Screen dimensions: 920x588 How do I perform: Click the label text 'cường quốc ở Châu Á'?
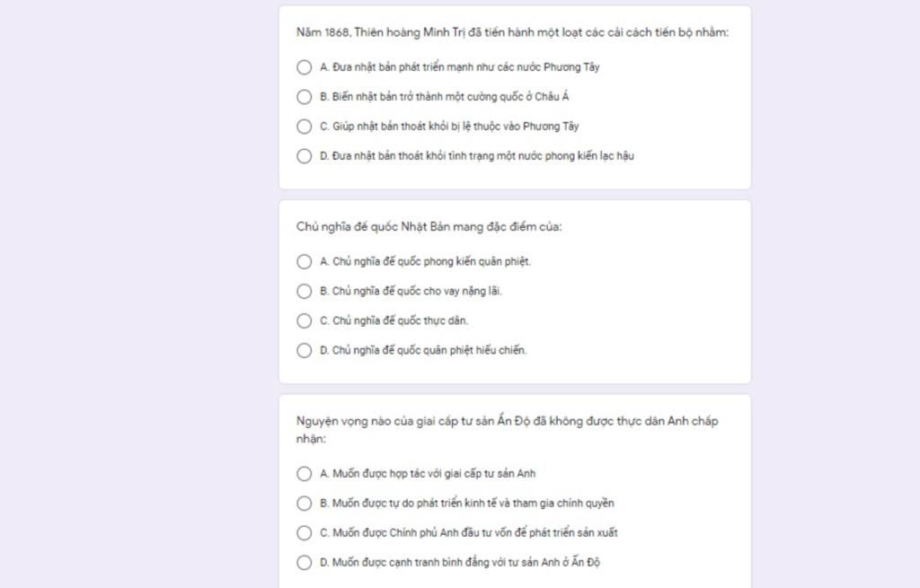tap(526, 97)
